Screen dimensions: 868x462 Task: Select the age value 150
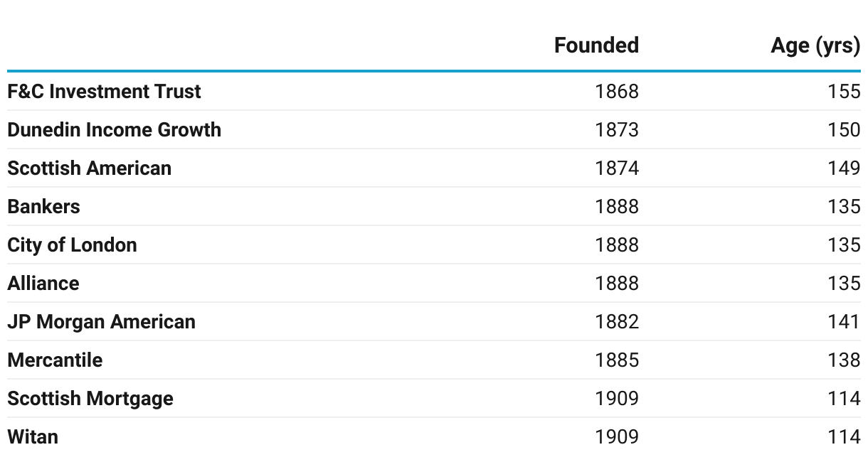[844, 130]
